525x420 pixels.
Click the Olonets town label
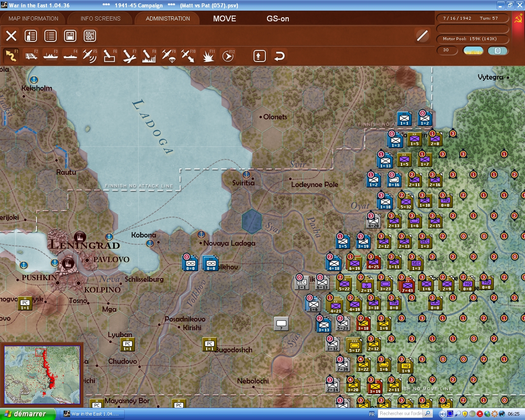[x=275, y=117]
